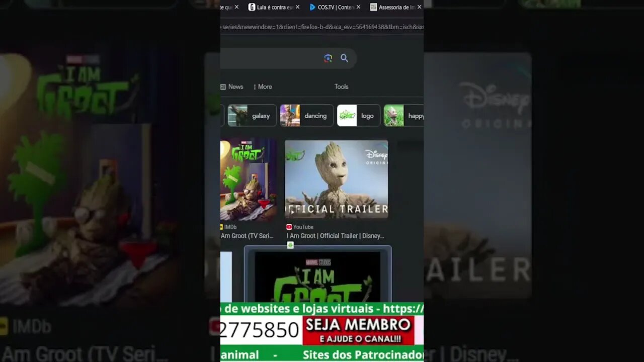Click the play icon on the Official Trailer thumbnail
The height and width of the screenshot is (362, 644).
point(292,212)
